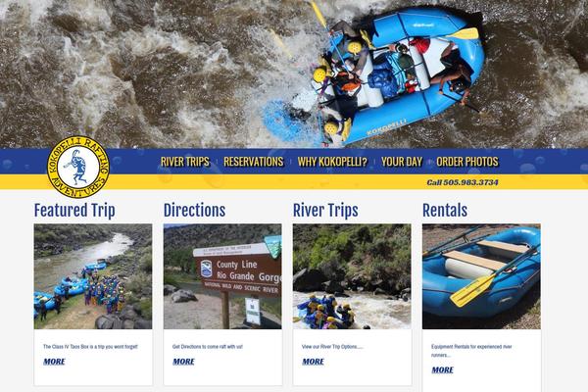Click MORE under the Featured Trip description
This screenshot has height=392, width=588.
coord(54,362)
